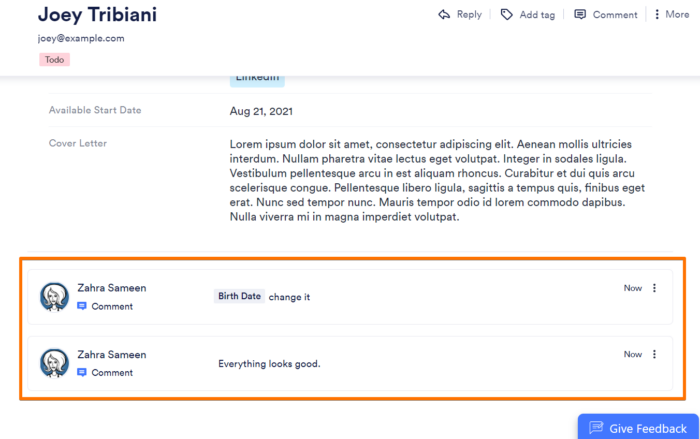Open options menu for 'Everything looks good' comment
This screenshot has height=439, width=700.
point(655,354)
